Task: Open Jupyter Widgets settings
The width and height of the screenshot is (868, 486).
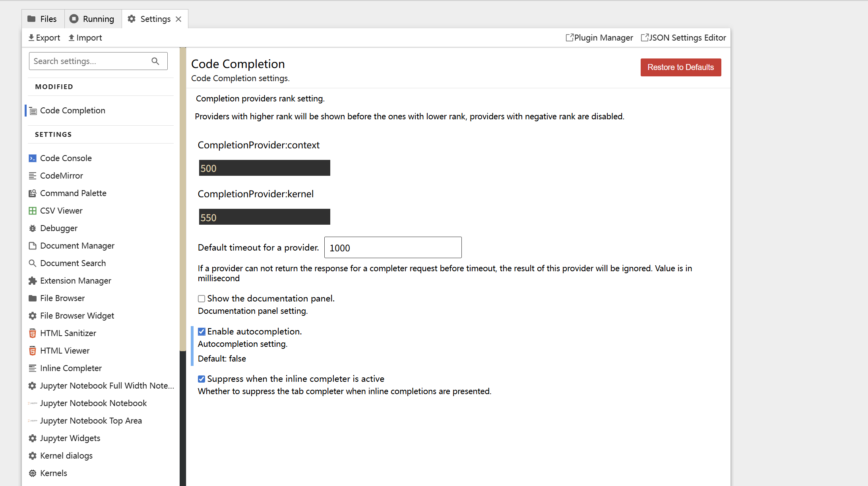Action: 70,438
